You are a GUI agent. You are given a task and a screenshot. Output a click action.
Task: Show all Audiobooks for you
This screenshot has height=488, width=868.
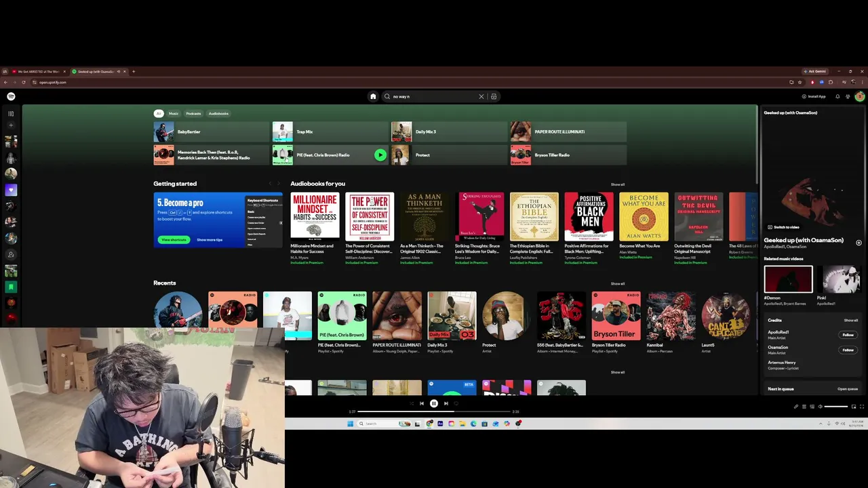(618, 184)
